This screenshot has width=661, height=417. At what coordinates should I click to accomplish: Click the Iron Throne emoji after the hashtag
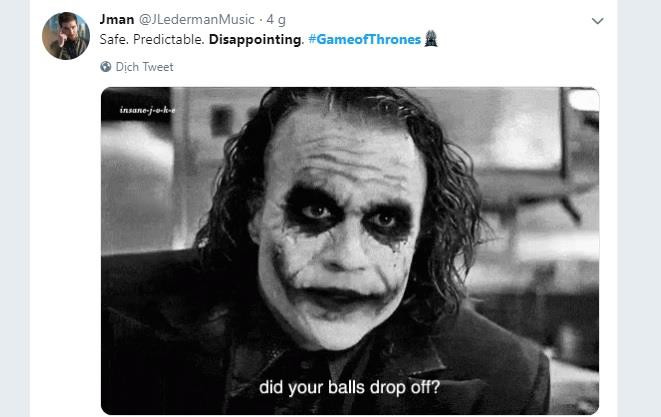[431, 39]
